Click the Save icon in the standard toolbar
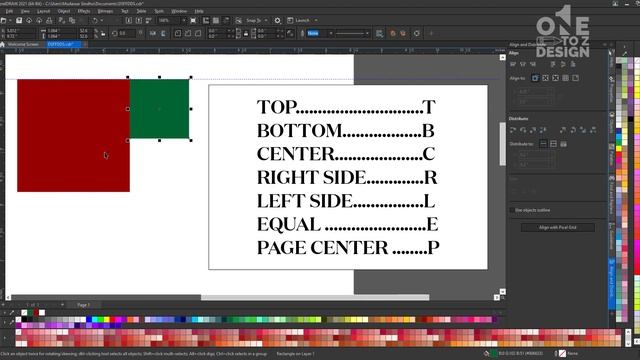 (x=19, y=20)
